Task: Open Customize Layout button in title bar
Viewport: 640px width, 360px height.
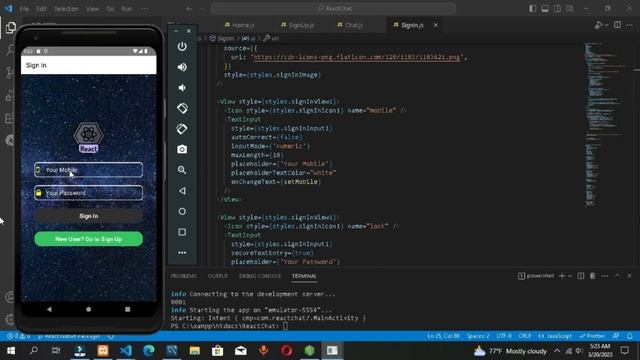Action: 569,9
